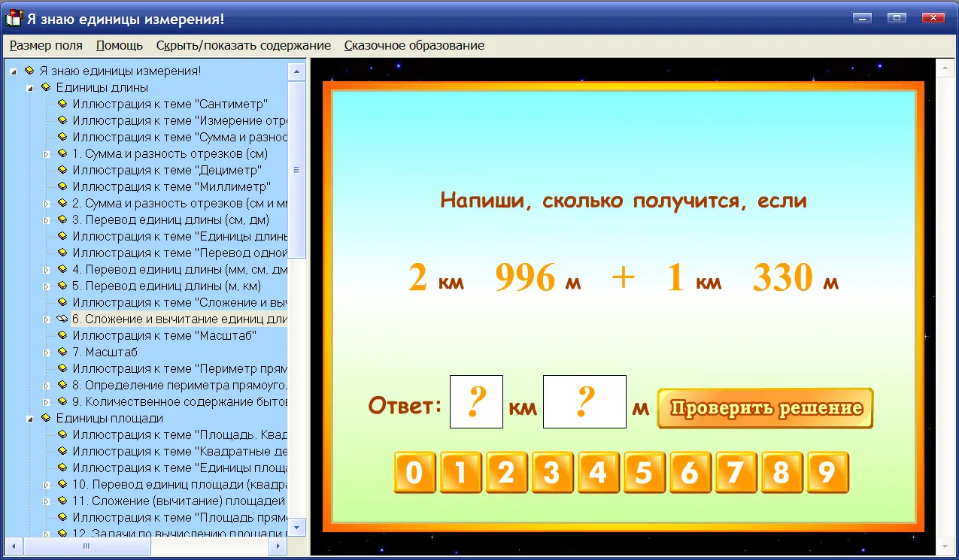Click the tree horizontal scrollbar thumb
The height and width of the screenshot is (560, 959).
click(87, 546)
